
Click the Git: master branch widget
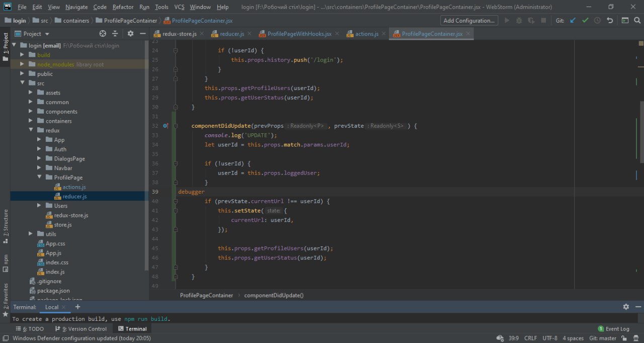603,338
